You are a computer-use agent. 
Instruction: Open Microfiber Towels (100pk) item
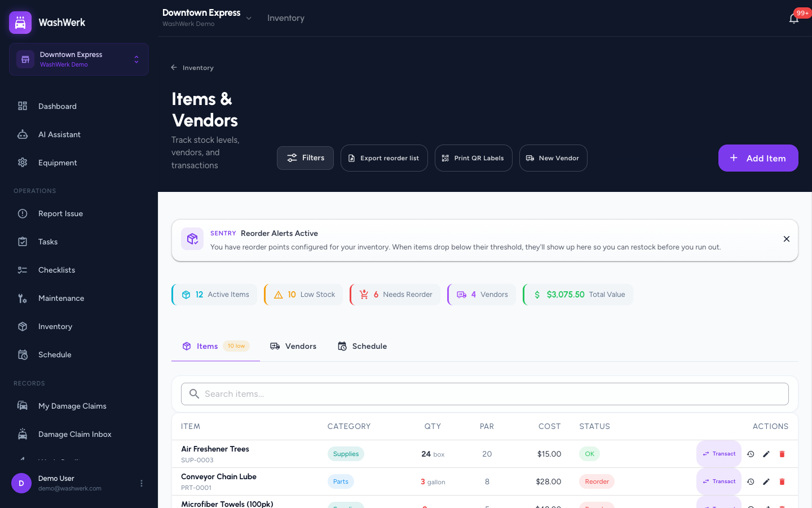pyautogui.click(x=227, y=503)
